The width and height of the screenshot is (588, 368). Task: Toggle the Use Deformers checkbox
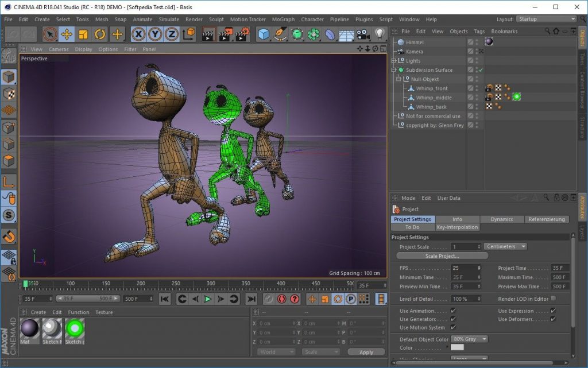553,319
